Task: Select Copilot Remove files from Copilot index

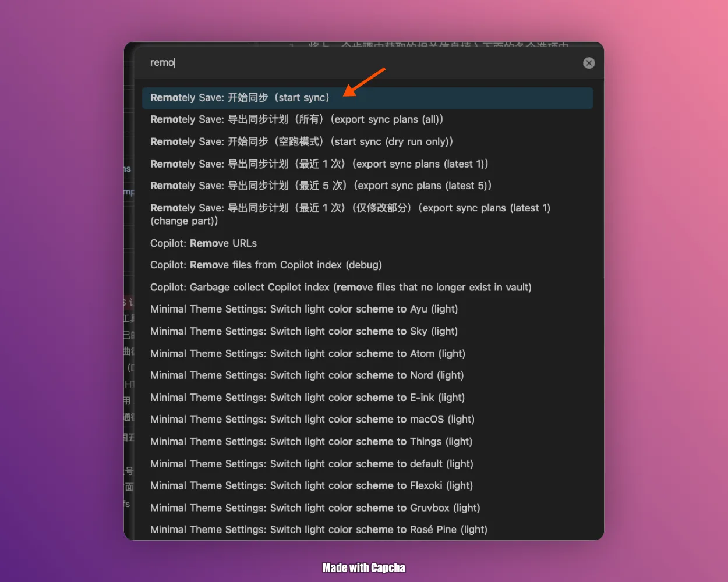Action: click(367, 265)
